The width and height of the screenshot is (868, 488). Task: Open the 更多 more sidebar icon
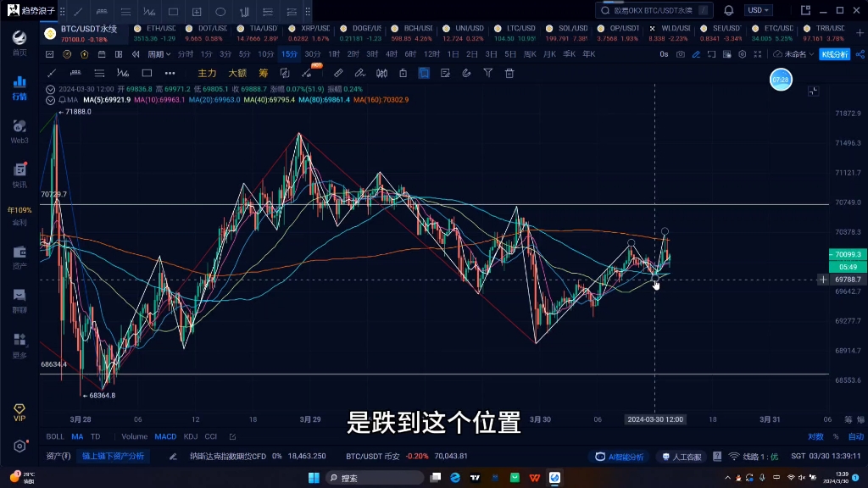pos(19,346)
